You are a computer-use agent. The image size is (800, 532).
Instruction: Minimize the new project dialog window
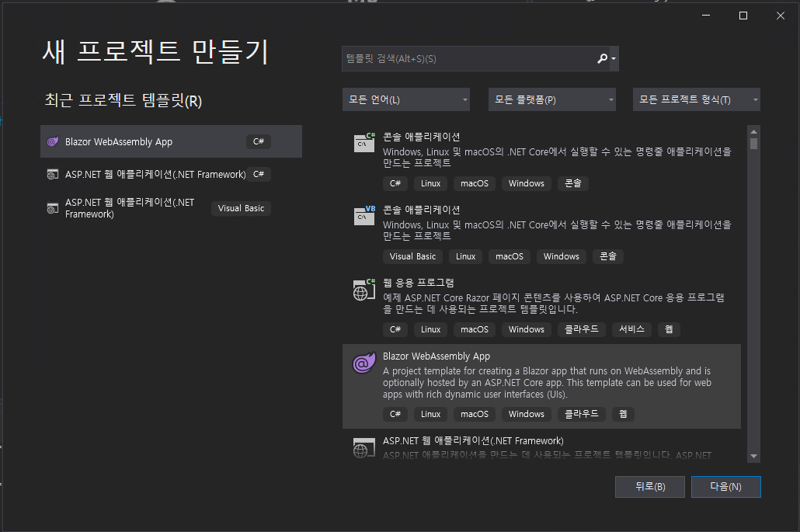706,16
